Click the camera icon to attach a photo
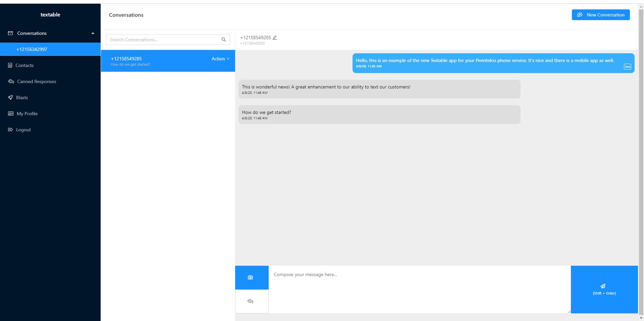This screenshot has width=644, height=321. click(x=250, y=277)
